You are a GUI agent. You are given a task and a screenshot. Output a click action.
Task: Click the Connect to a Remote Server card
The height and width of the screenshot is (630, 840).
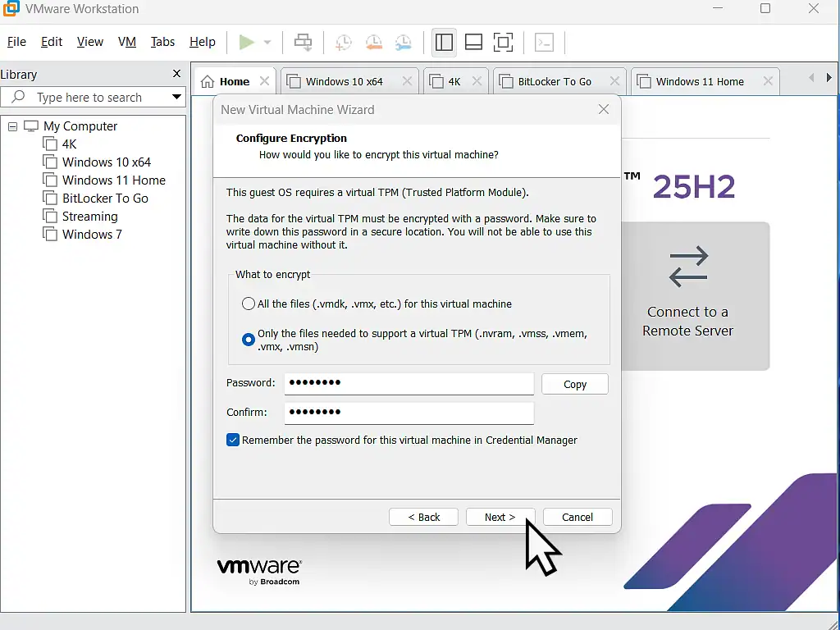click(x=687, y=296)
